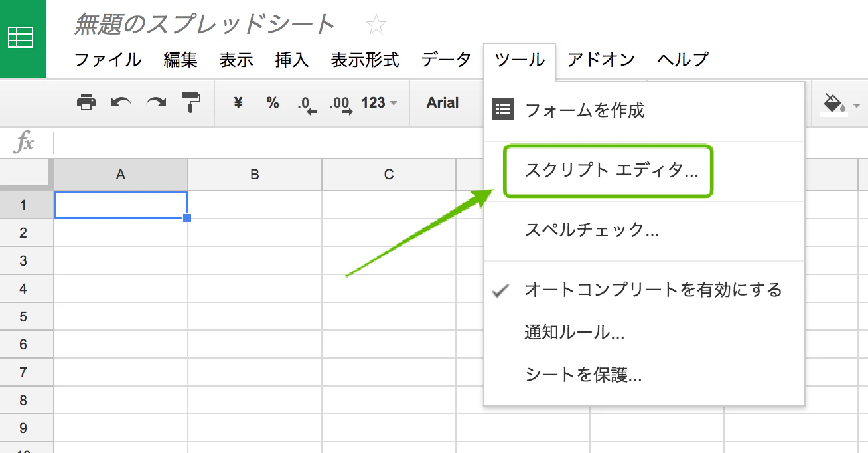Click the spreadsheet title 無題のスプレッドシート

204,25
